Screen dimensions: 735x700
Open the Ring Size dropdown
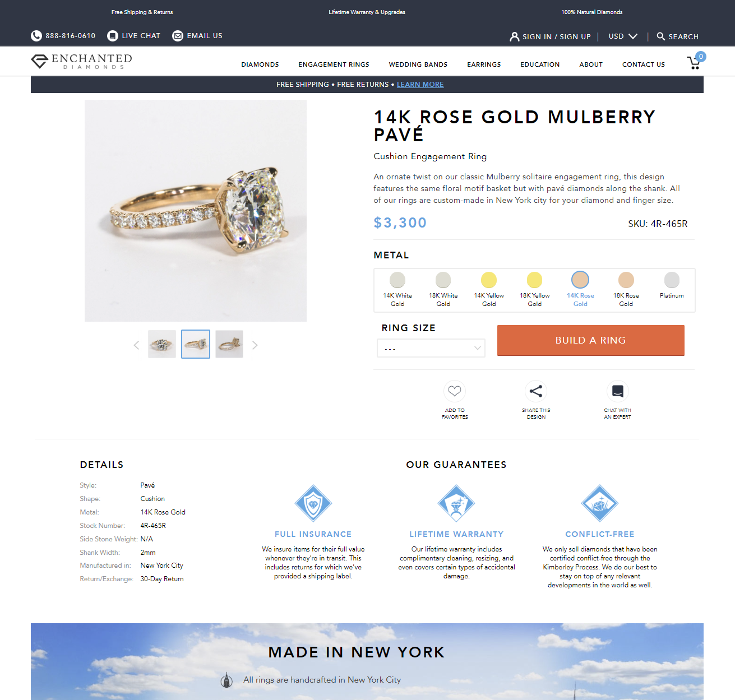[x=431, y=348]
